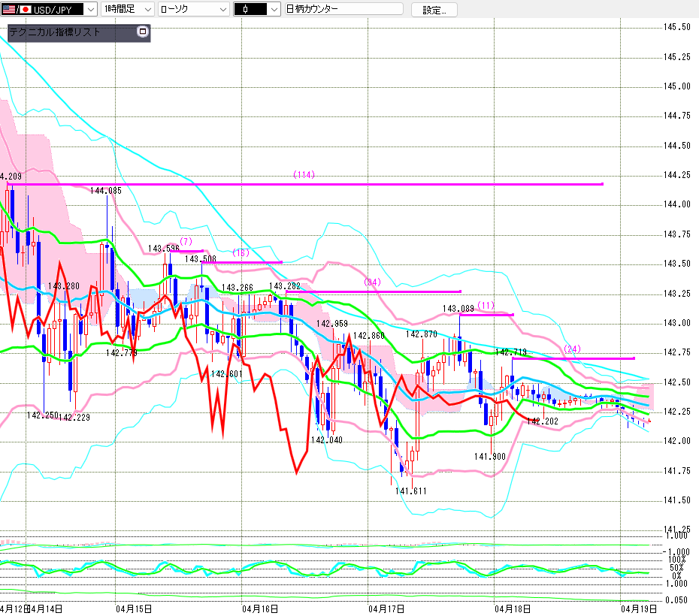Click the 144.25 price axis value
699x616 pixels.
point(676,175)
